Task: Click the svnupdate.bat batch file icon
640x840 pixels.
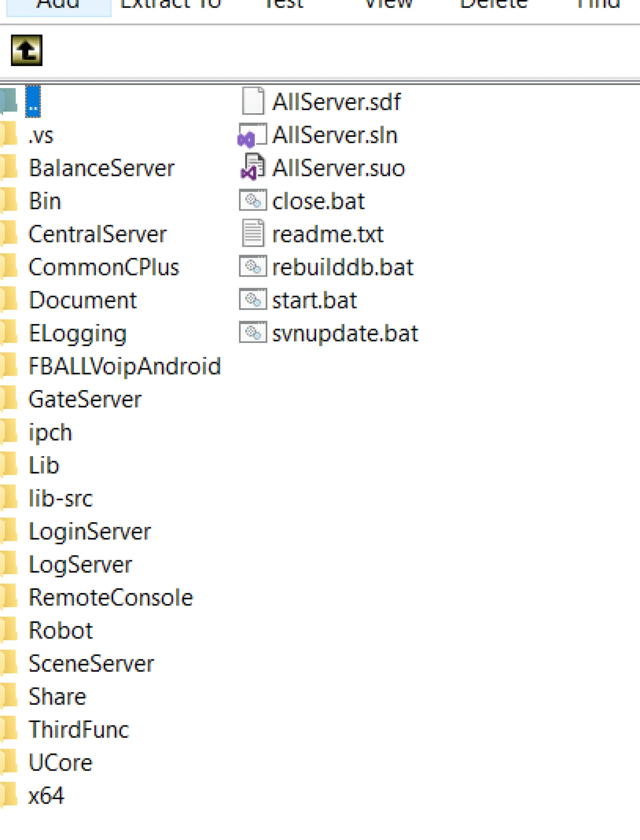Action: (253, 333)
